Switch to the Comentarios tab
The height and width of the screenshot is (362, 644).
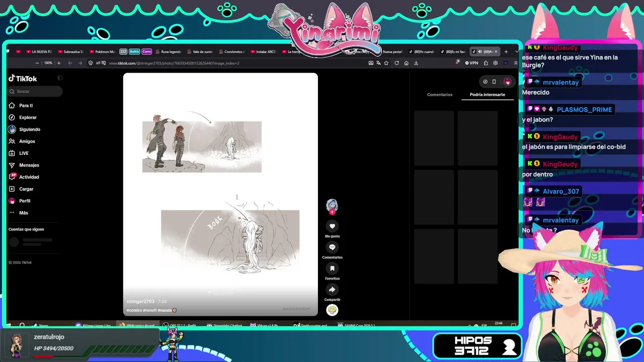440,95
